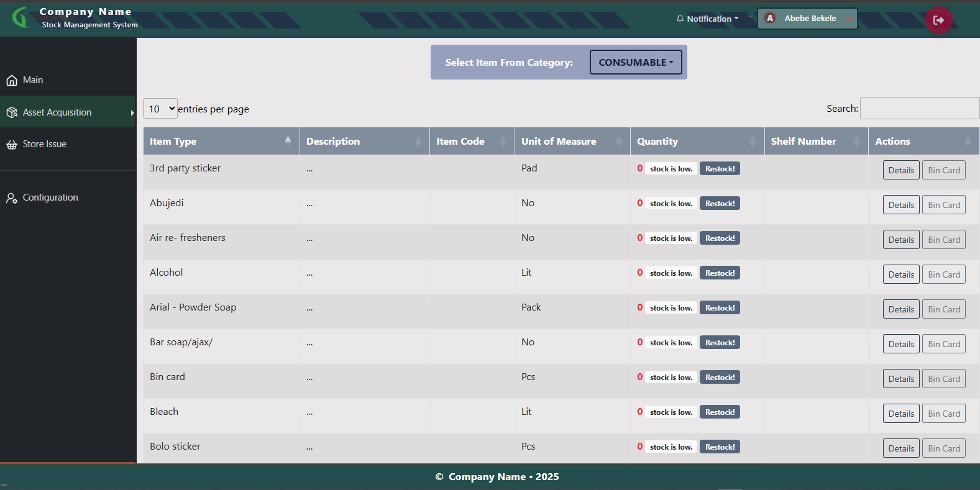Click the user avatar icon labeled A
The height and width of the screenshot is (490, 980).
click(770, 19)
